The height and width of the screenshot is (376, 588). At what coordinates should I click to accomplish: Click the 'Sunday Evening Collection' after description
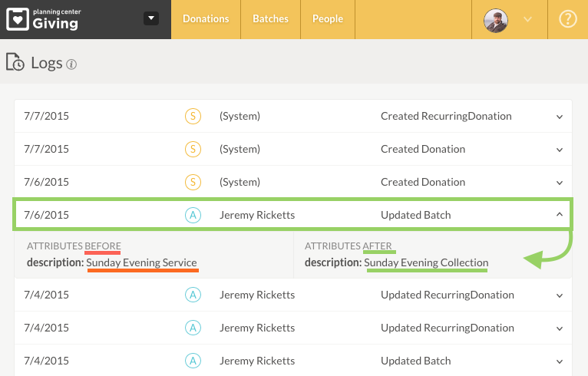pyautogui.click(x=426, y=262)
